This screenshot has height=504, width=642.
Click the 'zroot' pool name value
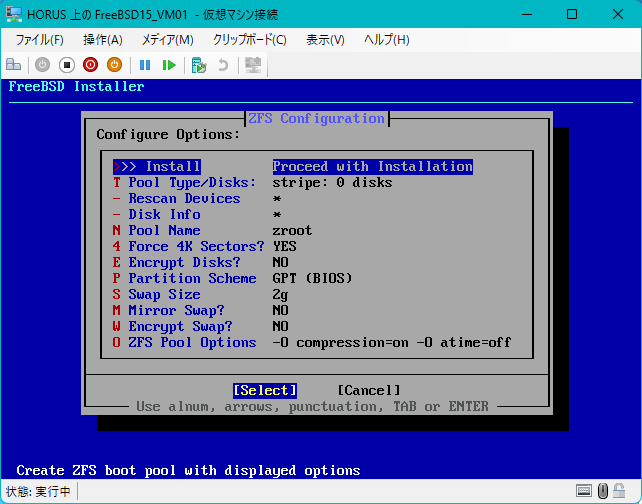pyautogui.click(x=292, y=231)
